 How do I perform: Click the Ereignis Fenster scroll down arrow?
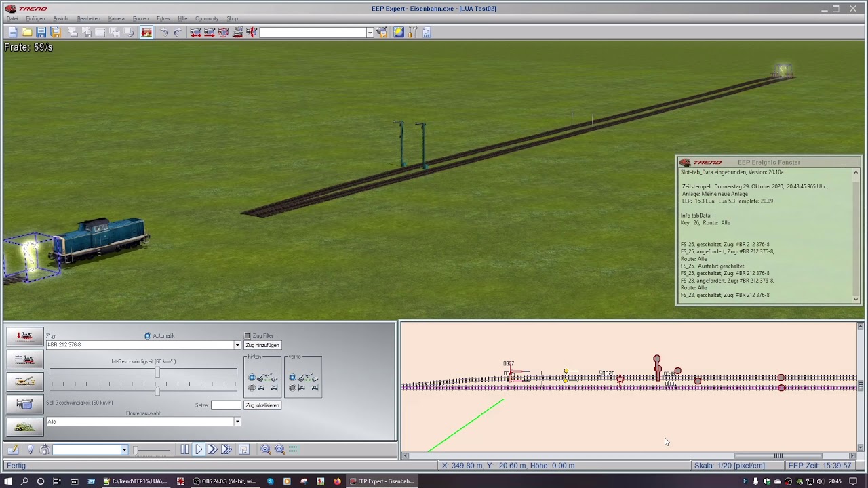click(856, 299)
